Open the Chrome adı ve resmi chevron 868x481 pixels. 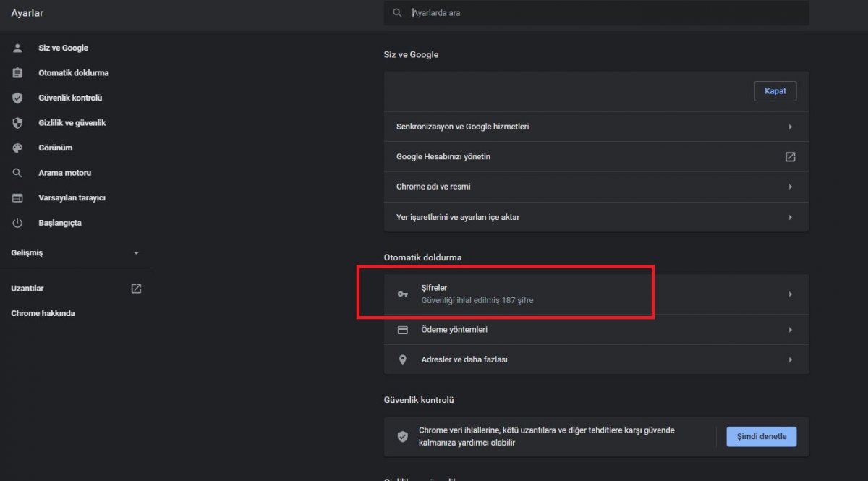click(790, 187)
